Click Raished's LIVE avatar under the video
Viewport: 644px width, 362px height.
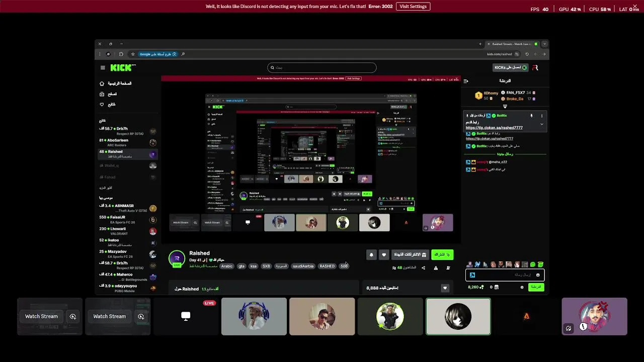click(177, 259)
